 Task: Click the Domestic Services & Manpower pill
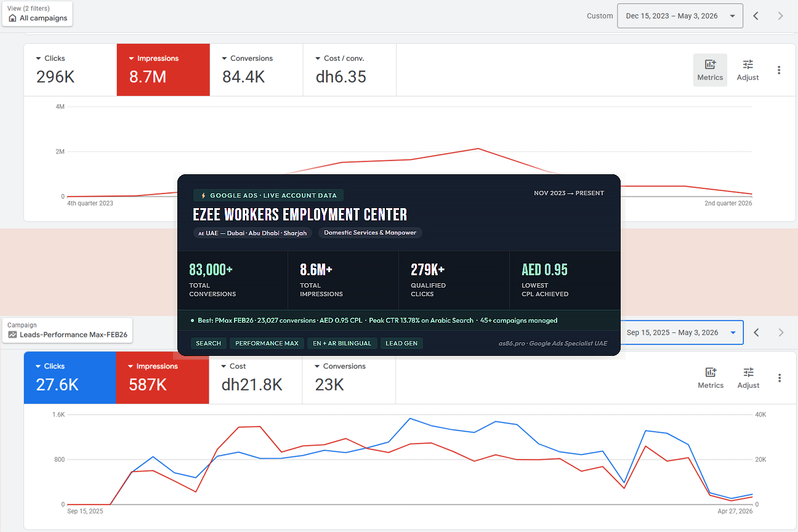click(x=370, y=233)
